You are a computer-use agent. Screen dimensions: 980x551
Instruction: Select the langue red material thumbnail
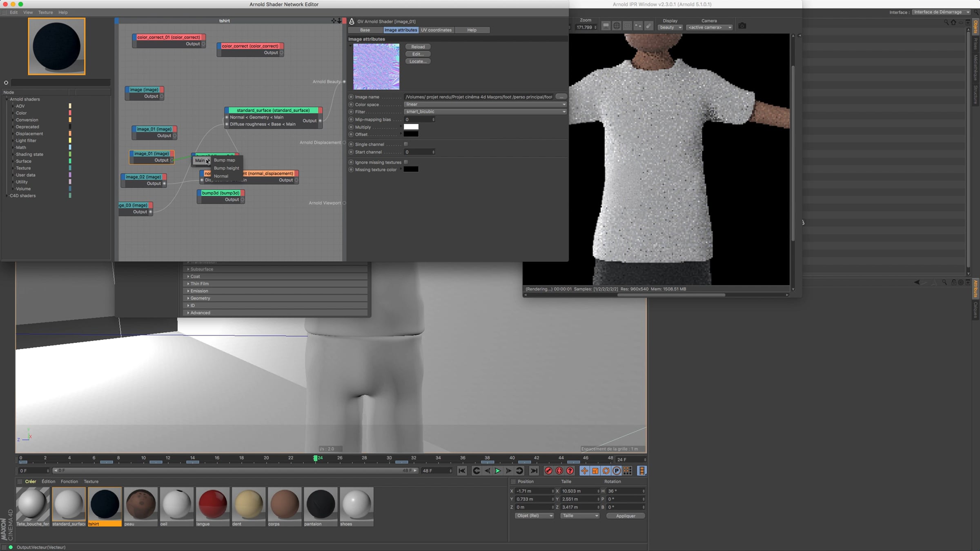pyautogui.click(x=212, y=504)
